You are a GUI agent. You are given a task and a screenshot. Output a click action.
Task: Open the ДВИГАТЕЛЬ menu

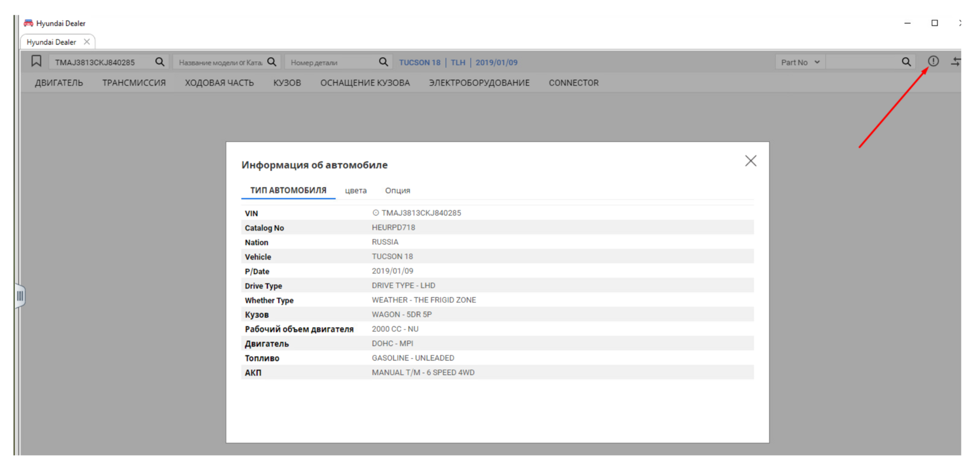59,83
